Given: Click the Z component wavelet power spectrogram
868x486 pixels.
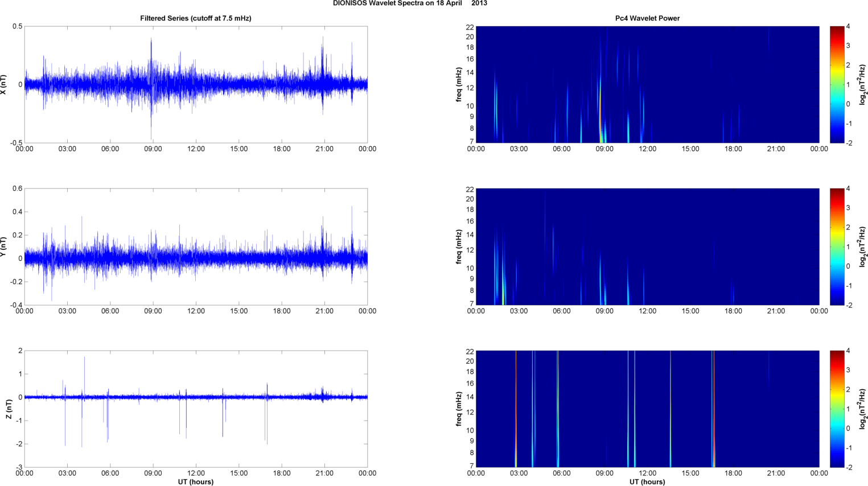Looking at the screenshot, I should point(647,409).
